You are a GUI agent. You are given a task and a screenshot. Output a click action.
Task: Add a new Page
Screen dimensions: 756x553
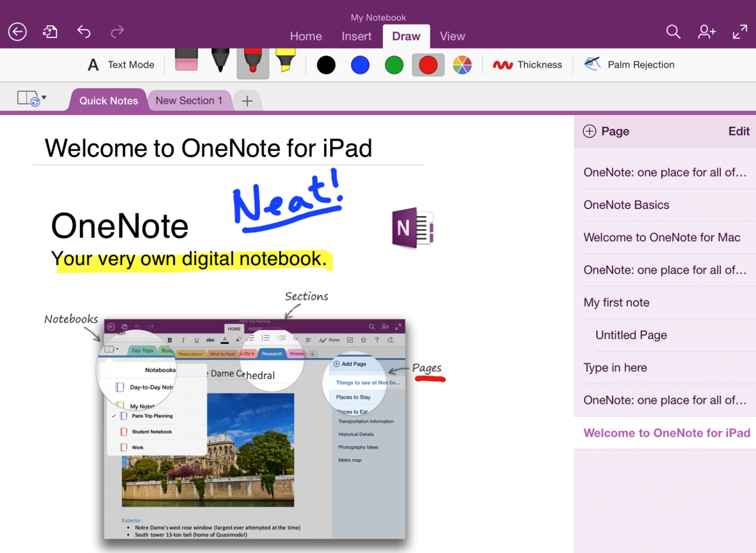click(x=606, y=131)
